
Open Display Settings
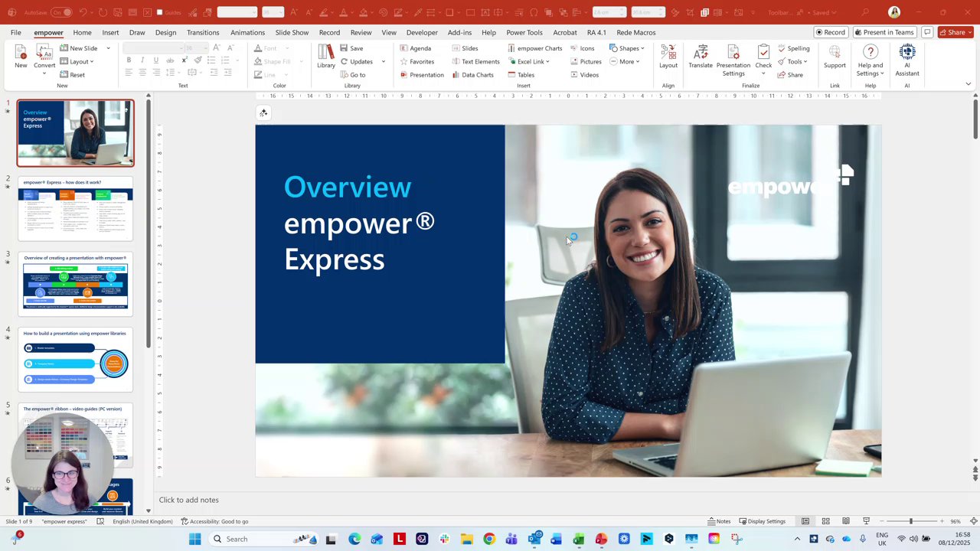(x=763, y=521)
